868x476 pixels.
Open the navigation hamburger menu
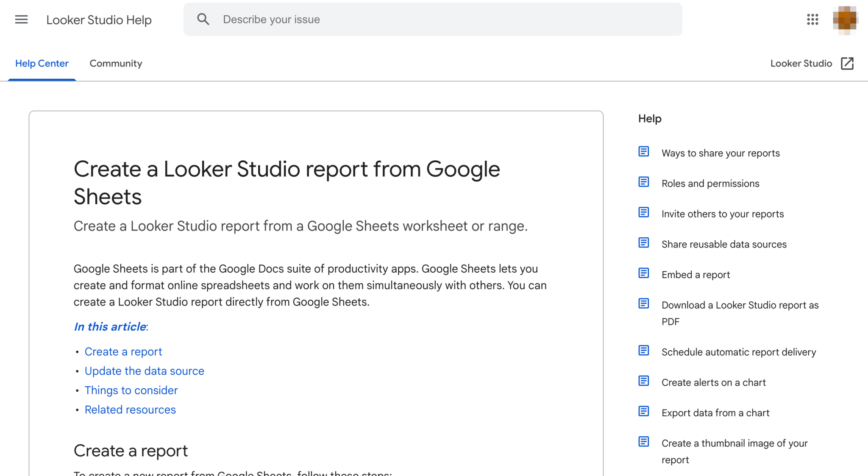(x=21, y=19)
